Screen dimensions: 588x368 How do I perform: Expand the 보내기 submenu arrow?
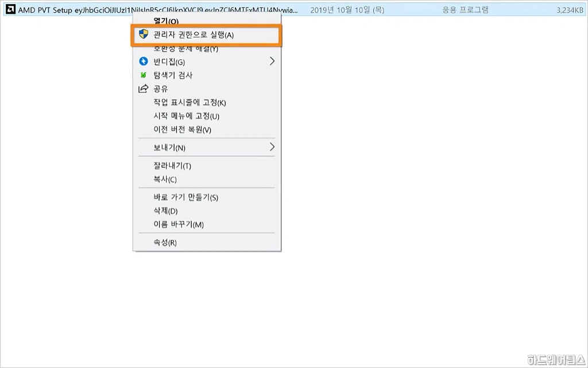click(272, 147)
